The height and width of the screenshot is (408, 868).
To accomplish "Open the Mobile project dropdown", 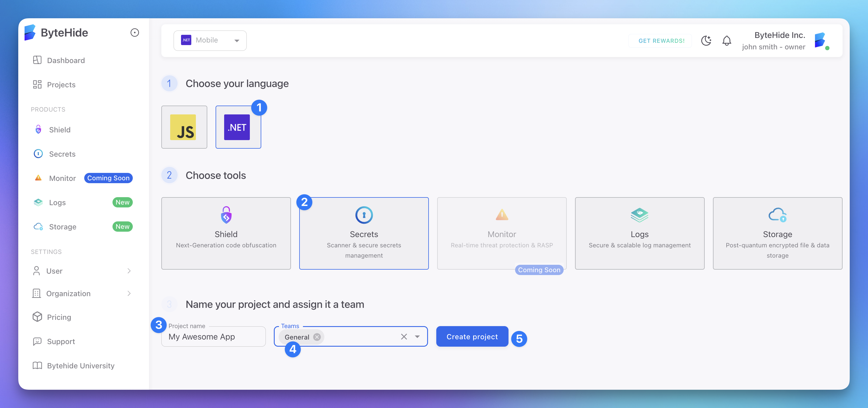I will tap(210, 41).
